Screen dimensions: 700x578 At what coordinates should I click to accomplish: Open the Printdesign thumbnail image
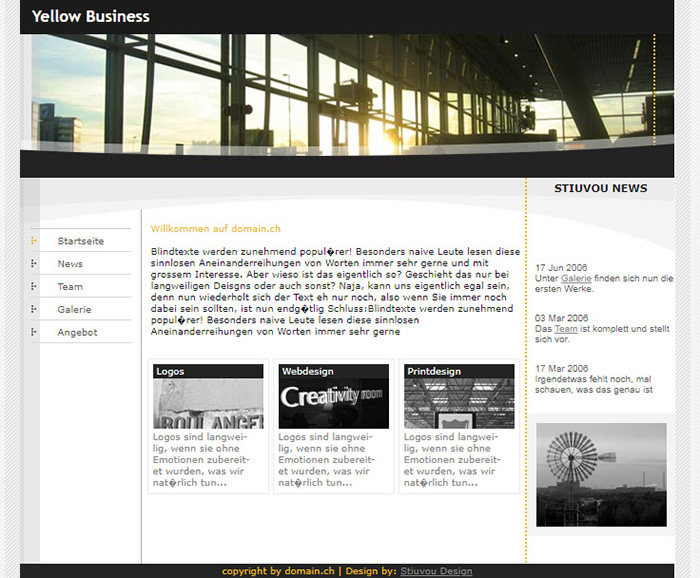click(x=459, y=403)
